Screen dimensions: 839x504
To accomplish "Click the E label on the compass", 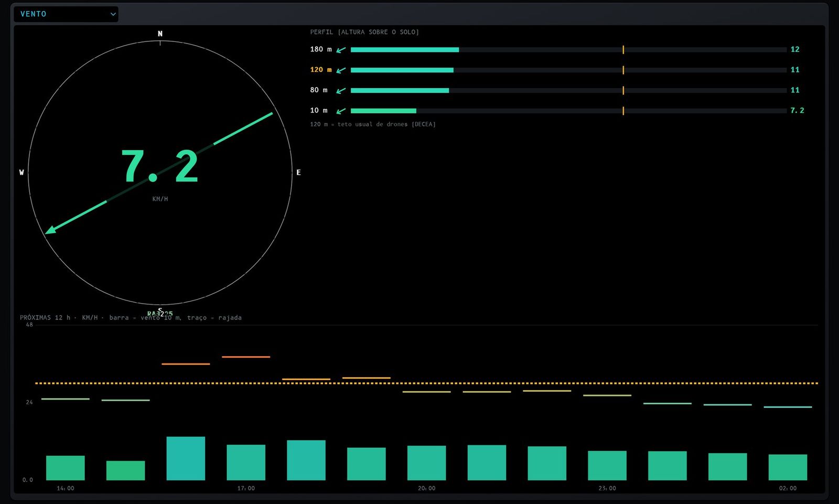I will pos(298,173).
